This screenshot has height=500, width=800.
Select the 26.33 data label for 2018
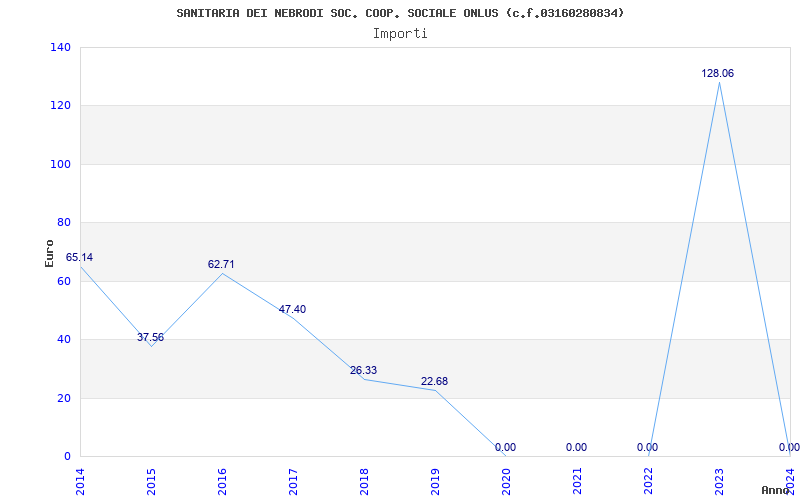tap(363, 370)
